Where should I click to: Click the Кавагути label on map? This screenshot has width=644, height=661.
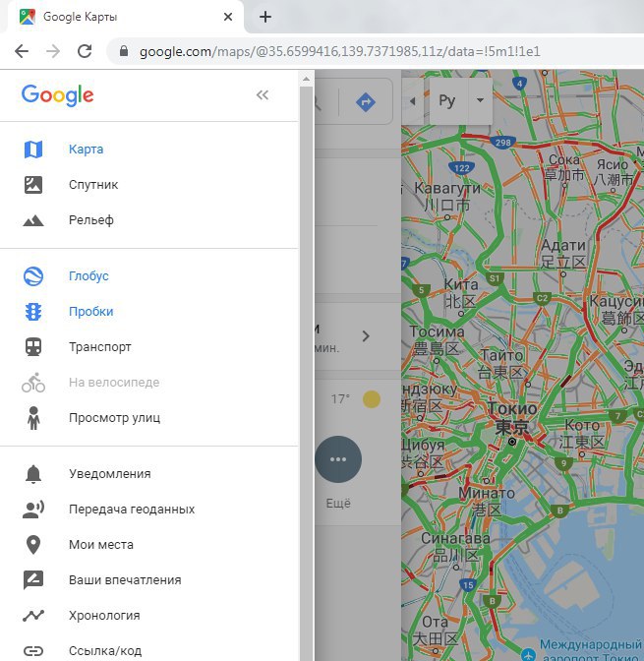coord(447,188)
